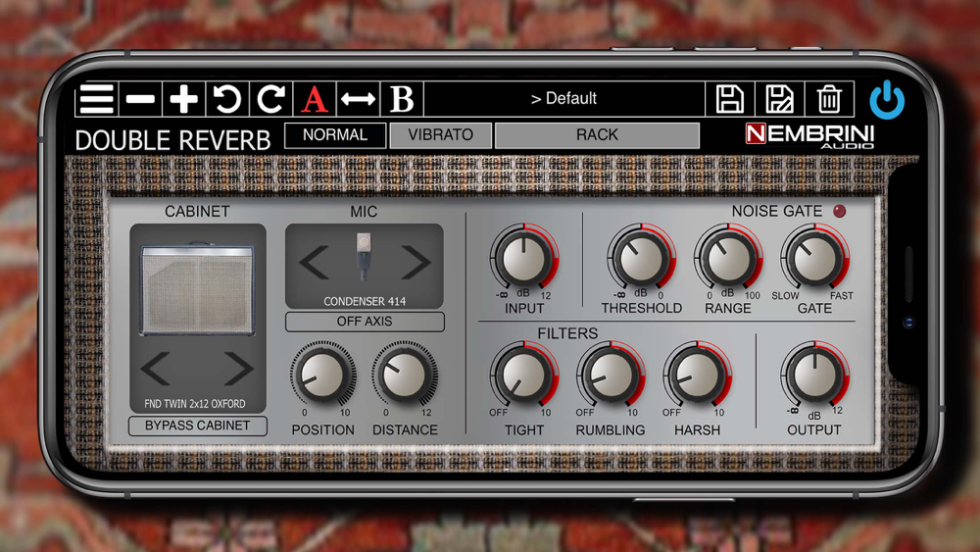The height and width of the screenshot is (552, 980).
Task: Switch to the VIBRATO channel tab
Action: click(x=441, y=135)
